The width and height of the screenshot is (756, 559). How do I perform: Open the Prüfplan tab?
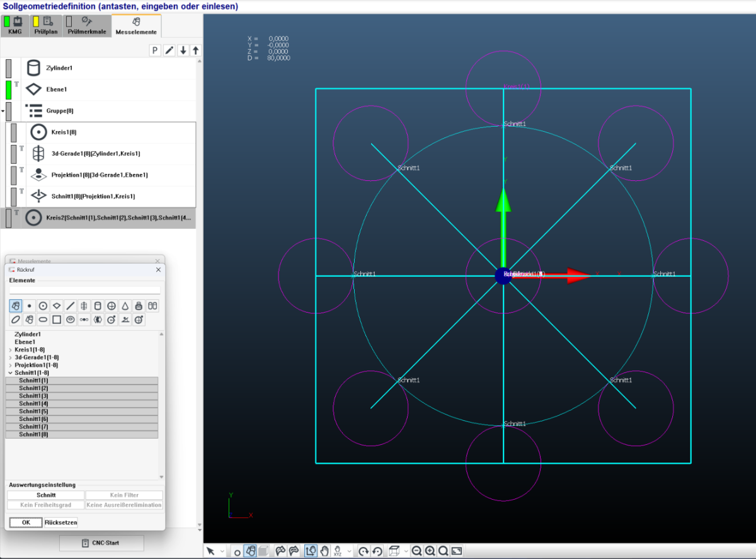click(47, 25)
